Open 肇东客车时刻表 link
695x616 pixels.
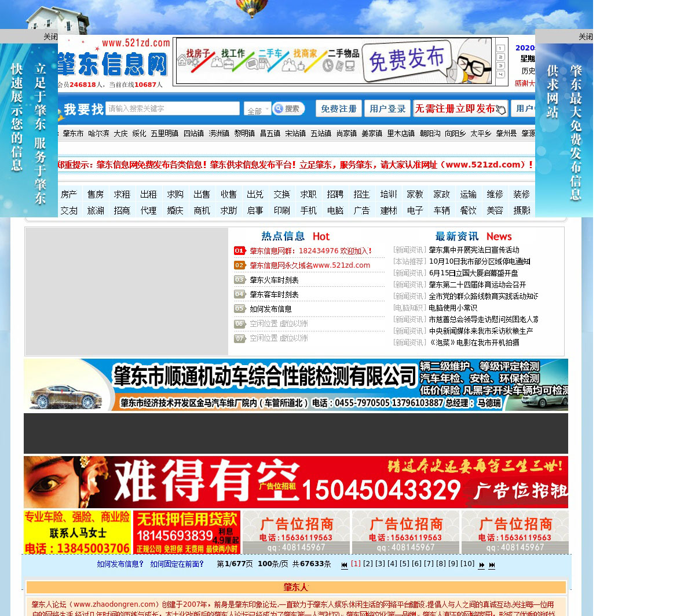(274, 294)
